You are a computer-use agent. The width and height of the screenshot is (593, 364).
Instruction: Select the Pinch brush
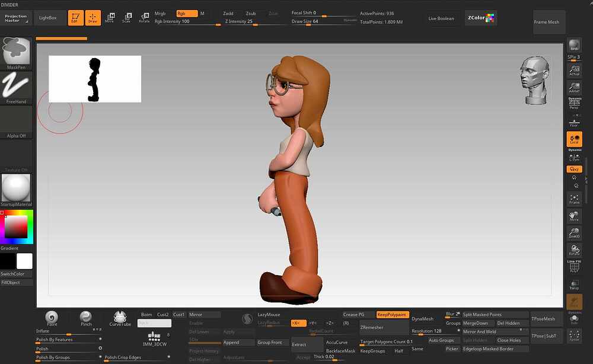[x=86, y=318]
